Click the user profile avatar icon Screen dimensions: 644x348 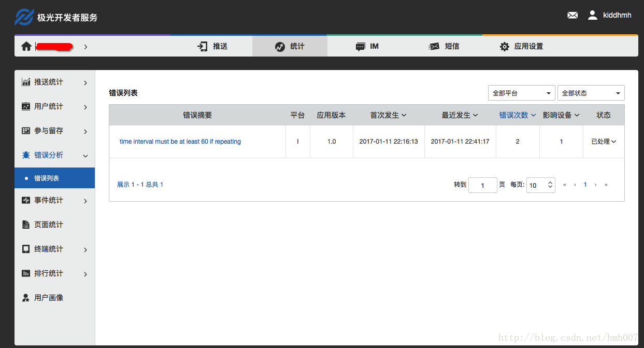593,15
